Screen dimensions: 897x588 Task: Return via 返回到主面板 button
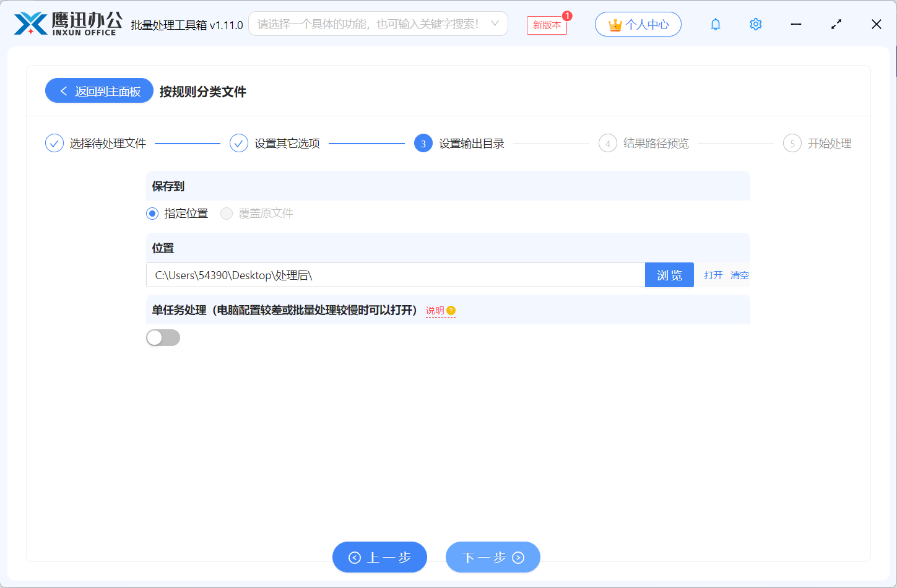[x=99, y=90]
